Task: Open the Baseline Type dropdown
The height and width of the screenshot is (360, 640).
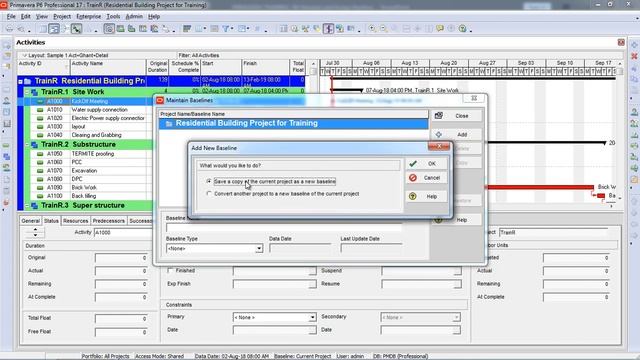Action: pos(259,249)
